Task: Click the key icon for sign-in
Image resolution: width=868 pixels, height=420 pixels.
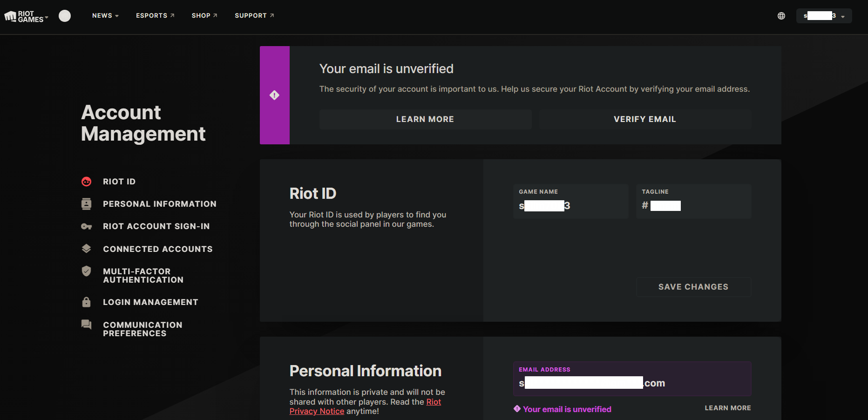Action: (x=87, y=226)
